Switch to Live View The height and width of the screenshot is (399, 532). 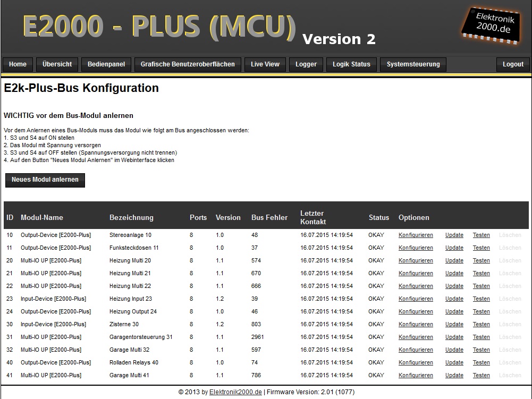coord(265,64)
